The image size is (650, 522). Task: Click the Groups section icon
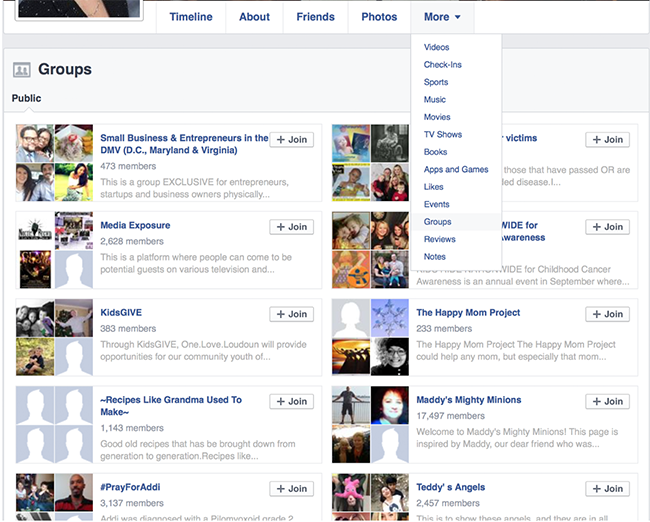22,70
